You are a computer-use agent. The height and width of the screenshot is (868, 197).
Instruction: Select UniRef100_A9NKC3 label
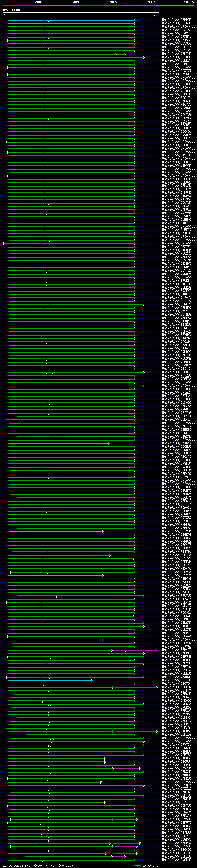(x=177, y=433)
